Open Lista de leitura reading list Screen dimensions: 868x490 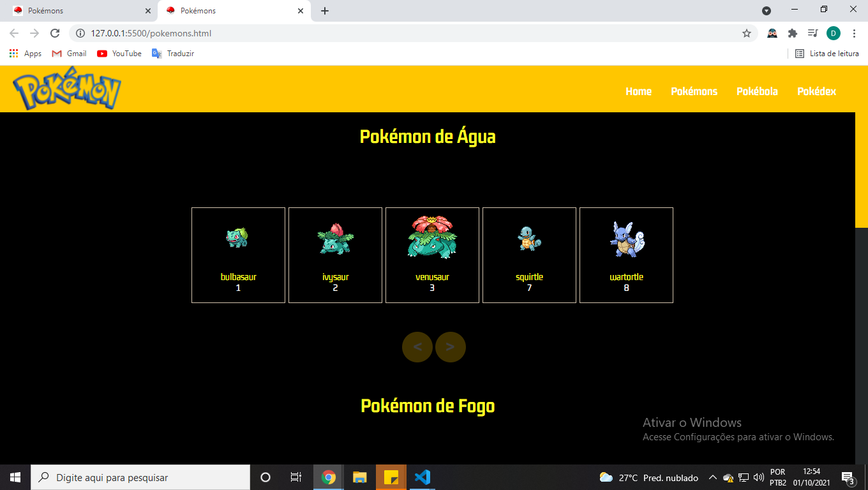click(827, 54)
